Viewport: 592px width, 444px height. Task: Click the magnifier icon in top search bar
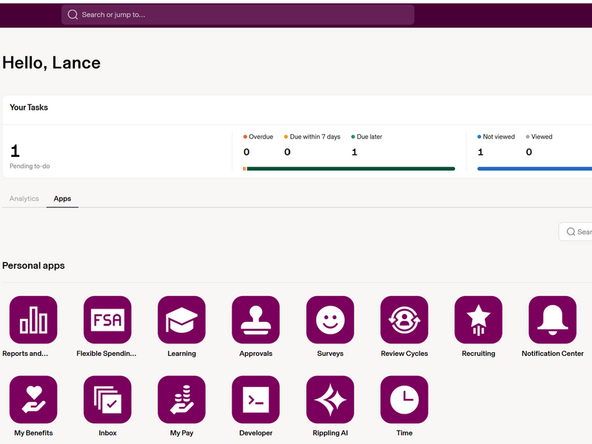[72, 15]
